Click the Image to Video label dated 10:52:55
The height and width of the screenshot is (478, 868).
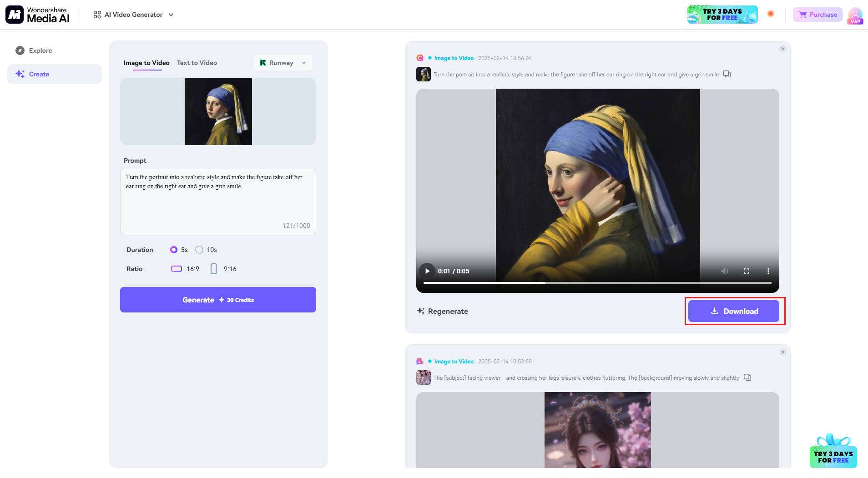point(454,362)
